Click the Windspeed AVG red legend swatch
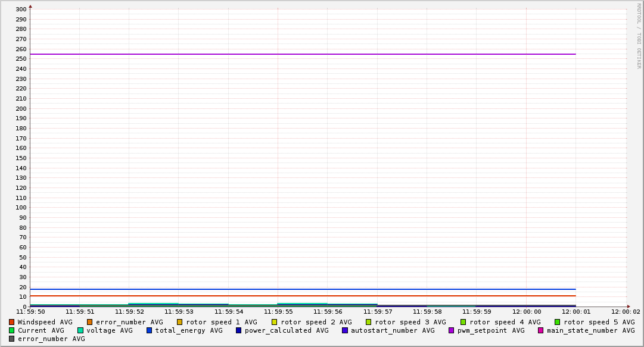 click(12, 322)
